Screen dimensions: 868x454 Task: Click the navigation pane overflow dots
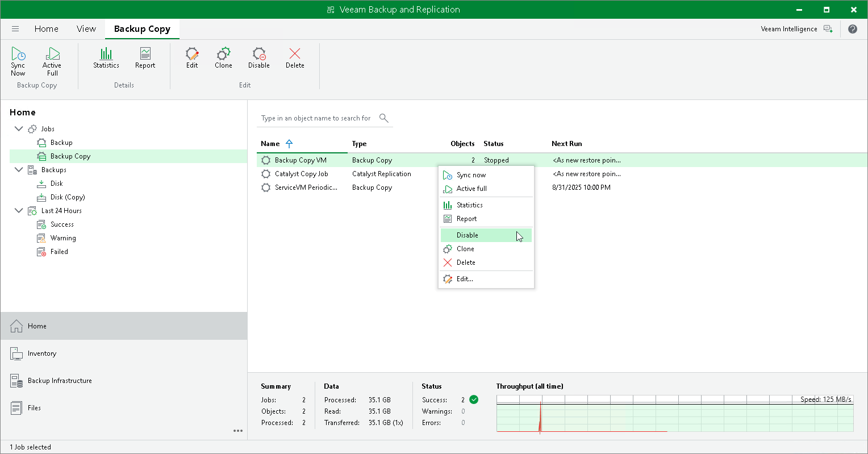pos(238,431)
